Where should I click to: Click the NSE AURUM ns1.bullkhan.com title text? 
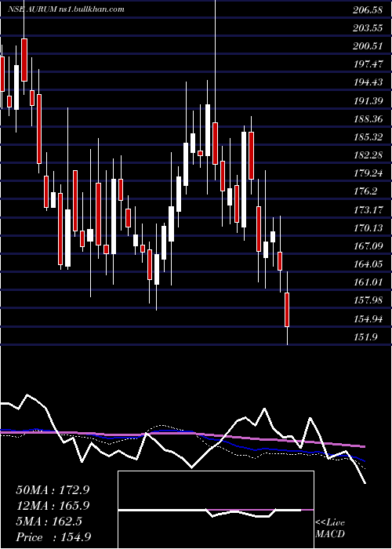coord(66,9)
